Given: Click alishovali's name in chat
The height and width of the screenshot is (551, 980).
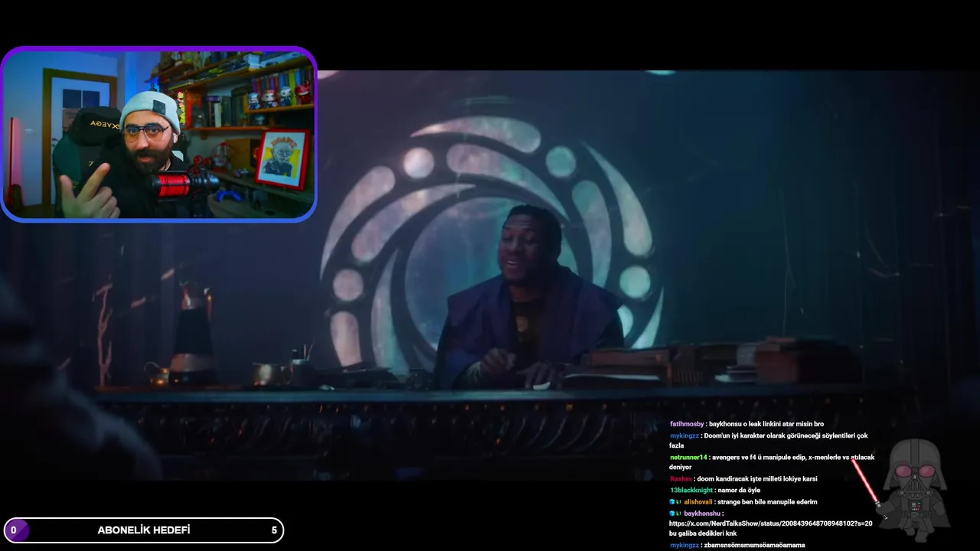Looking at the screenshot, I should point(698,502).
